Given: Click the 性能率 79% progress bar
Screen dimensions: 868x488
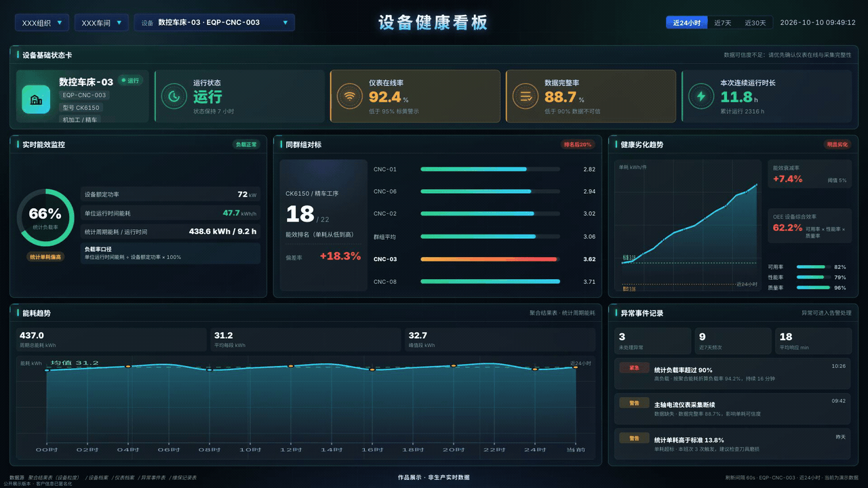Looking at the screenshot, I should pyautogui.click(x=813, y=277).
